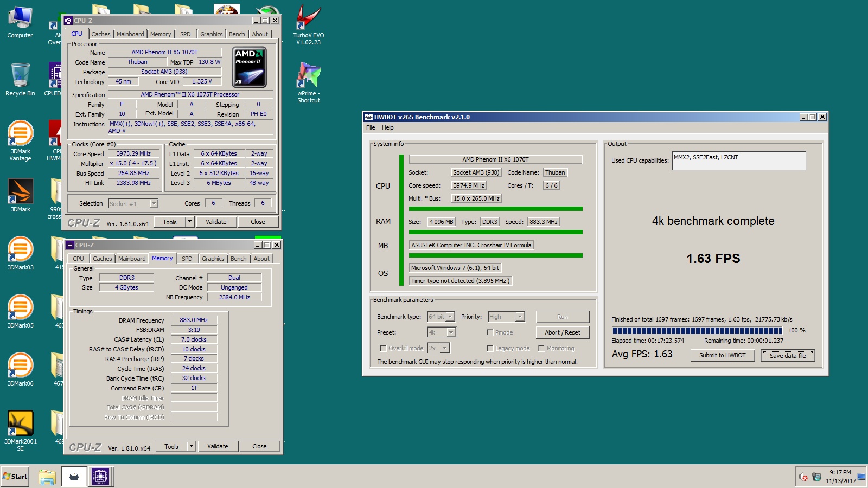The width and height of the screenshot is (868, 488).
Task: Switch to Mainboard tab in top CPU-Z
Action: tap(130, 34)
